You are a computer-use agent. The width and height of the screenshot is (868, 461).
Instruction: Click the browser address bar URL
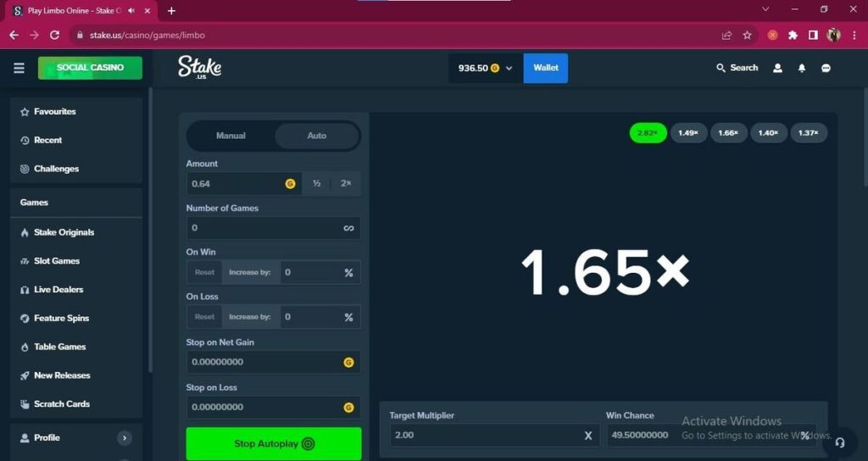(147, 35)
